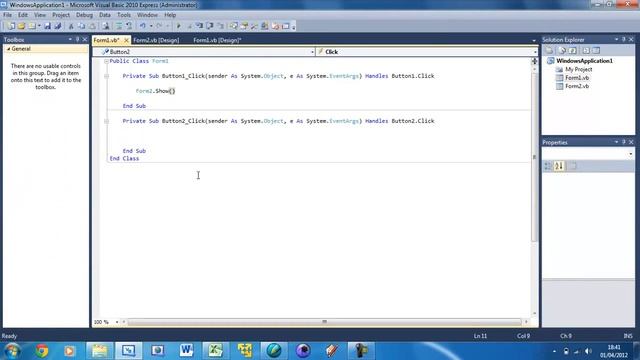This screenshot has height=360, width=640.
Task: Comment out the selected lines icon
Action: click(x=120, y=26)
